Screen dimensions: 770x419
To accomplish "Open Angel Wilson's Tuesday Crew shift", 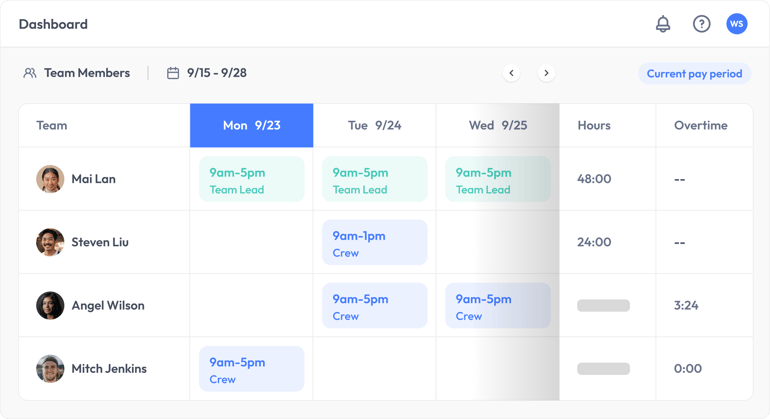I will 375,306.
